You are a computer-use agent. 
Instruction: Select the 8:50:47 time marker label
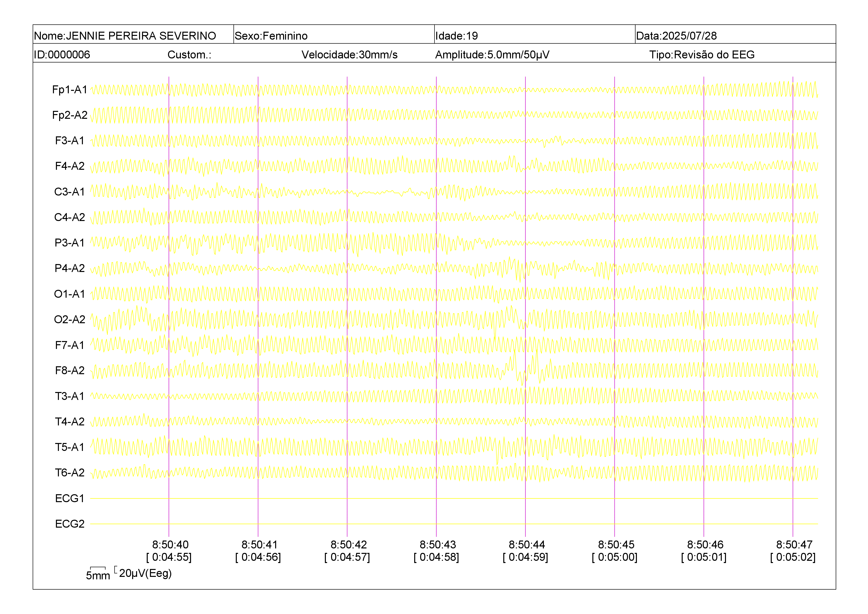tap(794, 545)
